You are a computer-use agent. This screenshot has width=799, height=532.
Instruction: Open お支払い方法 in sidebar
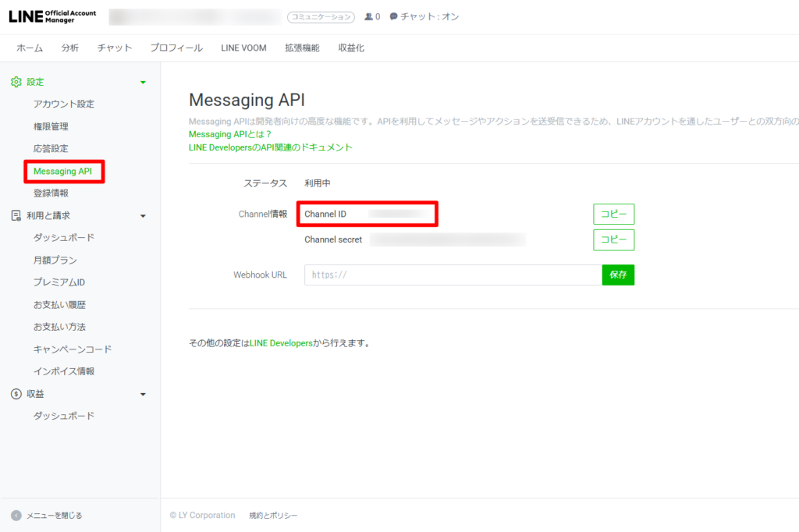click(59, 327)
